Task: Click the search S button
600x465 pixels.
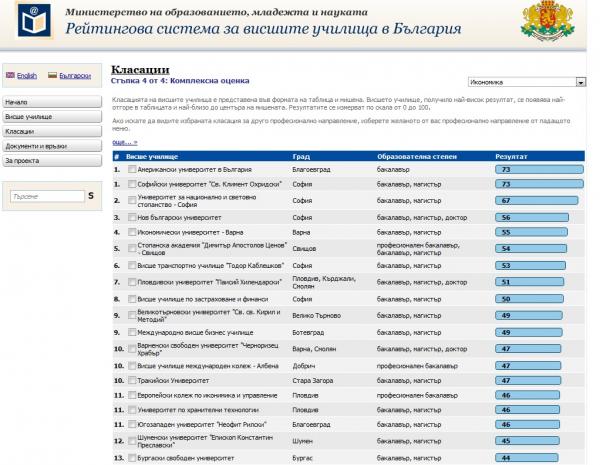Action: pos(91,196)
